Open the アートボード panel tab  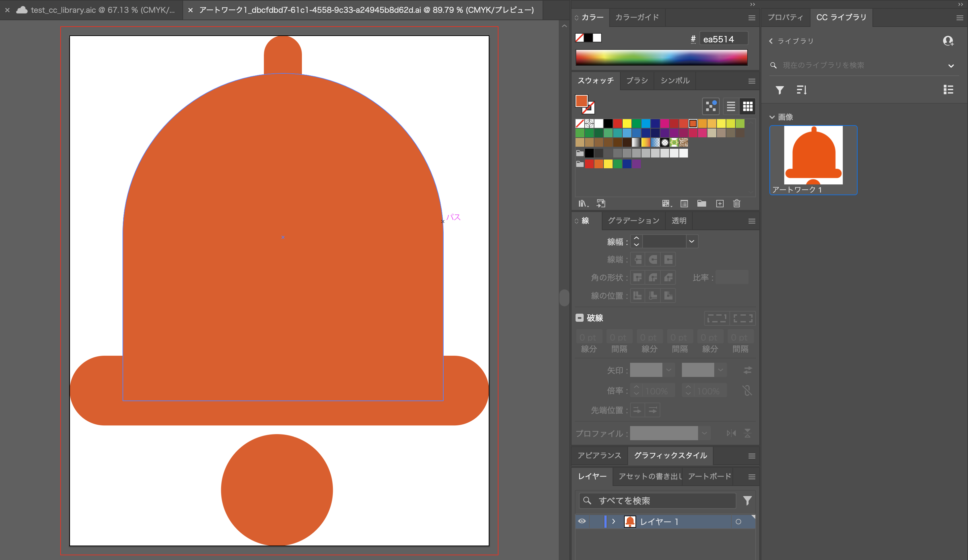pyautogui.click(x=710, y=476)
